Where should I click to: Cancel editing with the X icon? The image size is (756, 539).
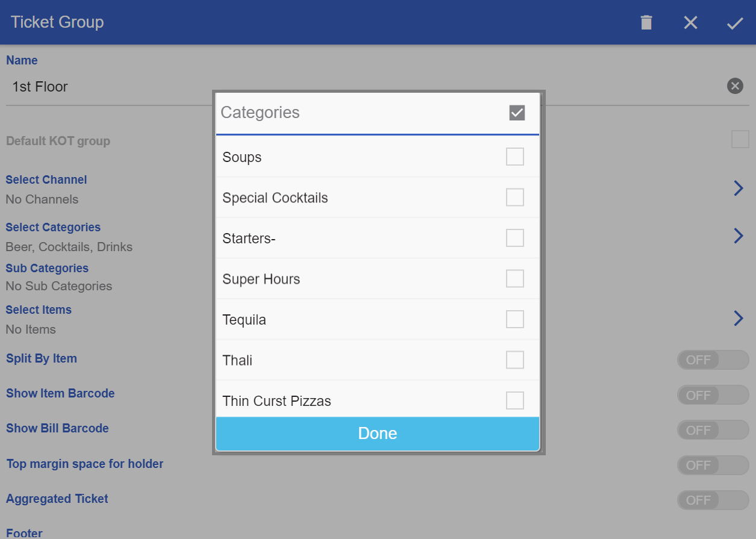pyautogui.click(x=690, y=23)
